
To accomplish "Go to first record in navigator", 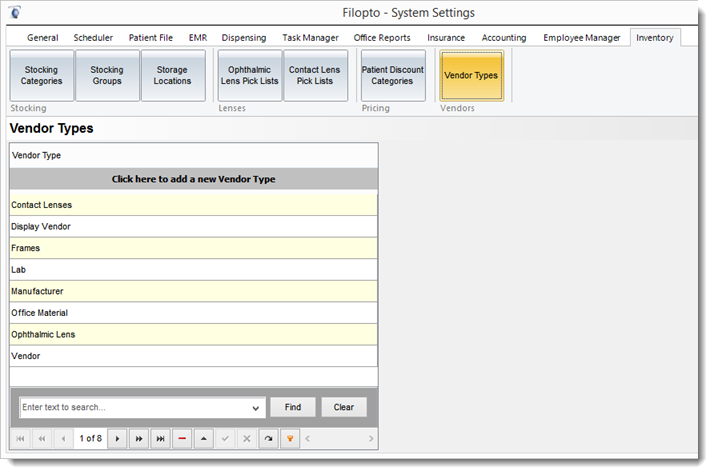I will pyautogui.click(x=20, y=439).
